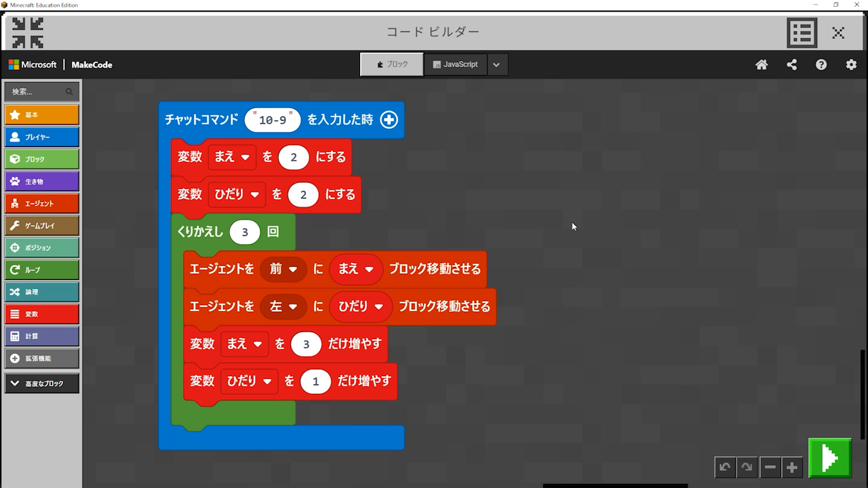
Task: Select the ループ category in toolbox
Action: coord(41,270)
